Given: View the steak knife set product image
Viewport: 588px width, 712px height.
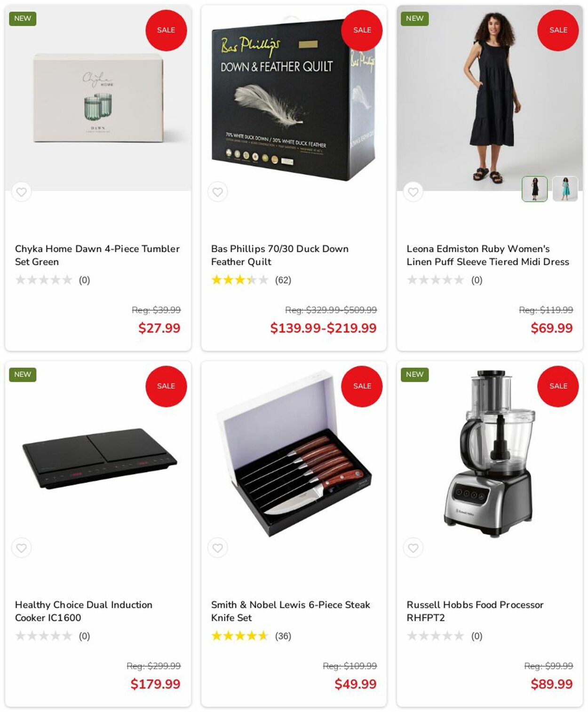Looking at the screenshot, I should 294,454.
